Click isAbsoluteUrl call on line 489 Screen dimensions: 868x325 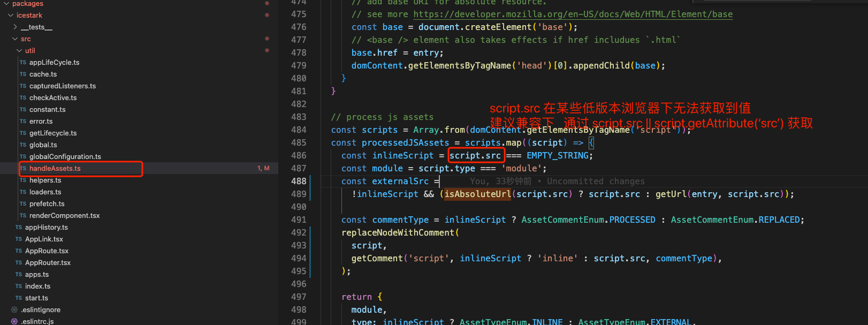point(478,194)
